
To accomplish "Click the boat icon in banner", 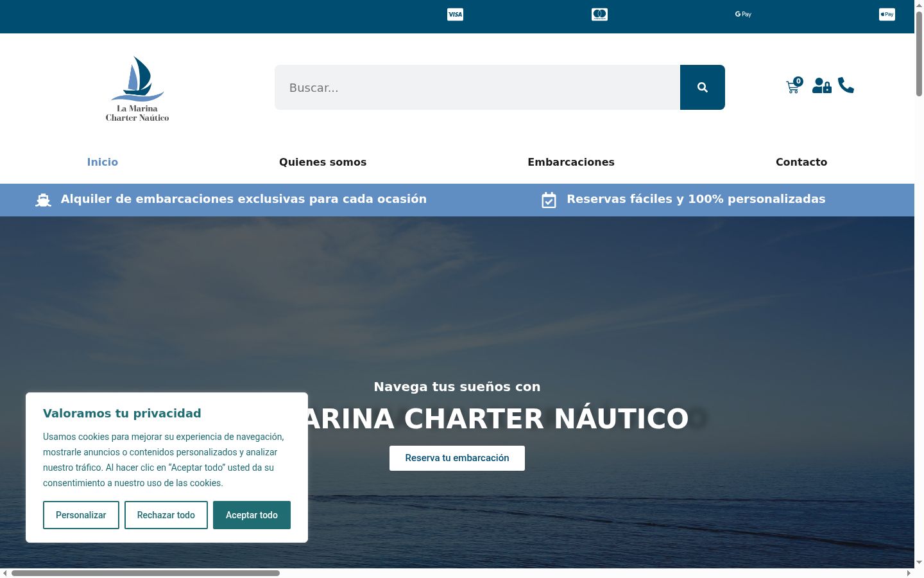I will (x=43, y=200).
